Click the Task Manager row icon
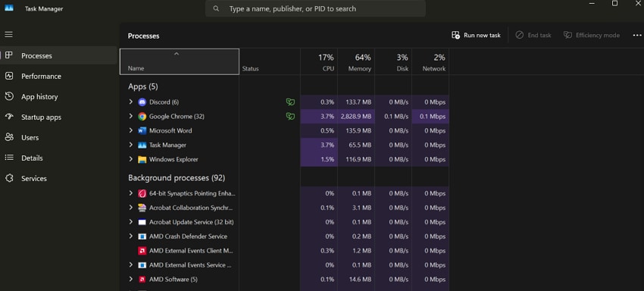 tap(142, 145)
